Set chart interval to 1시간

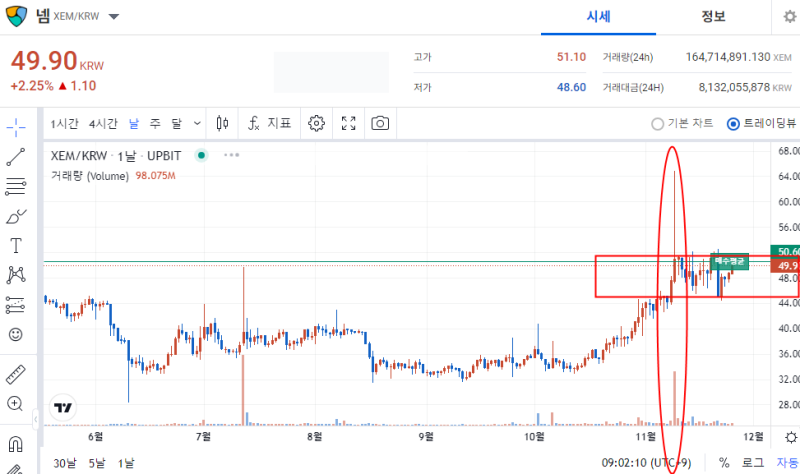64,123
